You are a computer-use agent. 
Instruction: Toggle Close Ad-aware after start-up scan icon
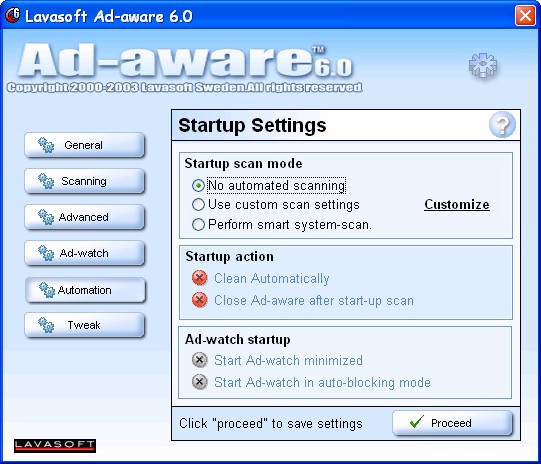(199, 300)
